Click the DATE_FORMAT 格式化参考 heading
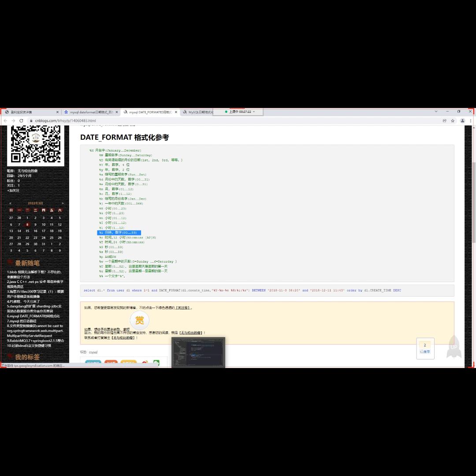Image resolution: width=476 pixels, height=476 pixels. (124, 137)
